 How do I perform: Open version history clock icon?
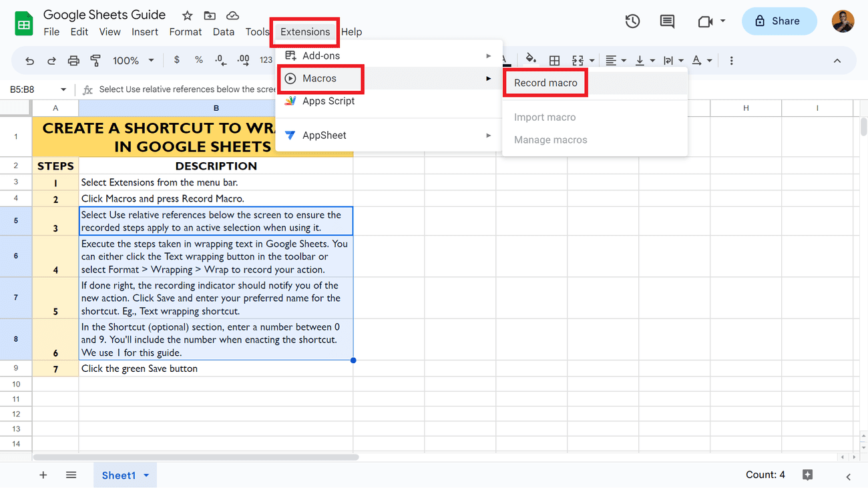point(632,21)
